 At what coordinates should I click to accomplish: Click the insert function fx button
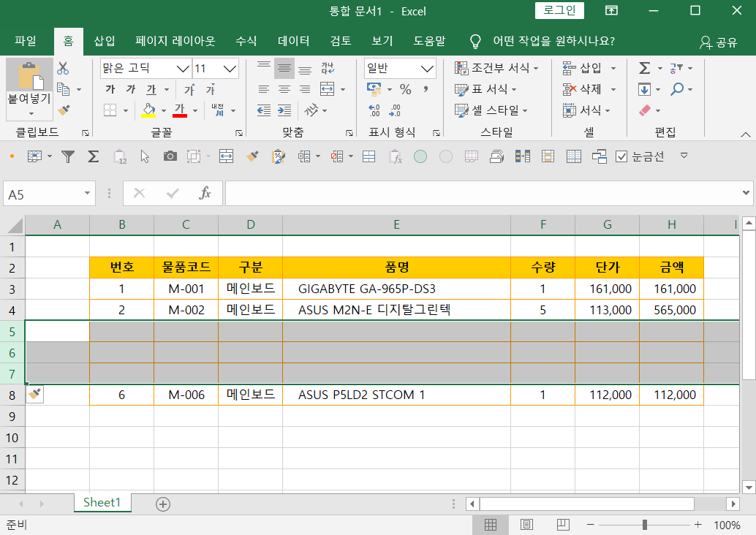coord(205,193)
